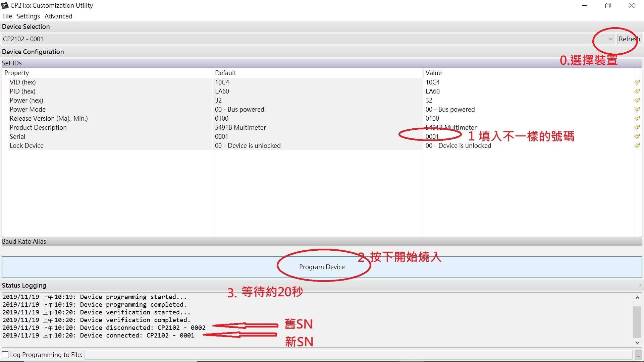
Task: Open the File menu
Action: tap(7, 16)
